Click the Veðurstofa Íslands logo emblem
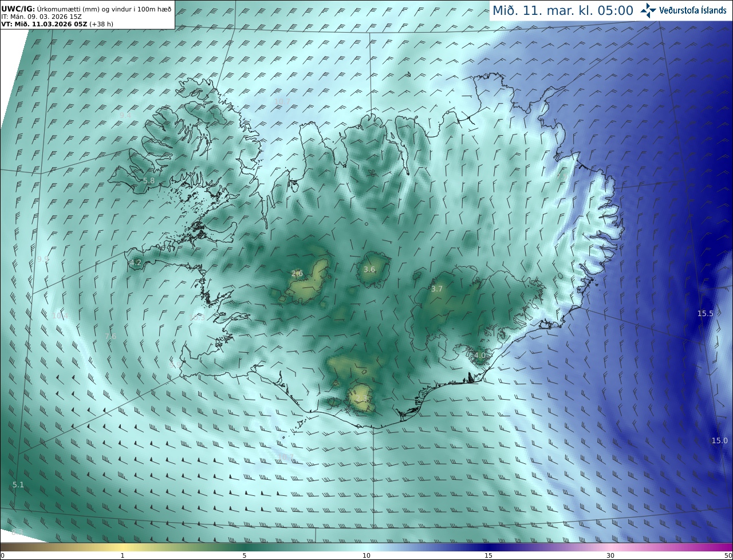The width and height of the screenshot is (733, 560). (x=649, y=10)
